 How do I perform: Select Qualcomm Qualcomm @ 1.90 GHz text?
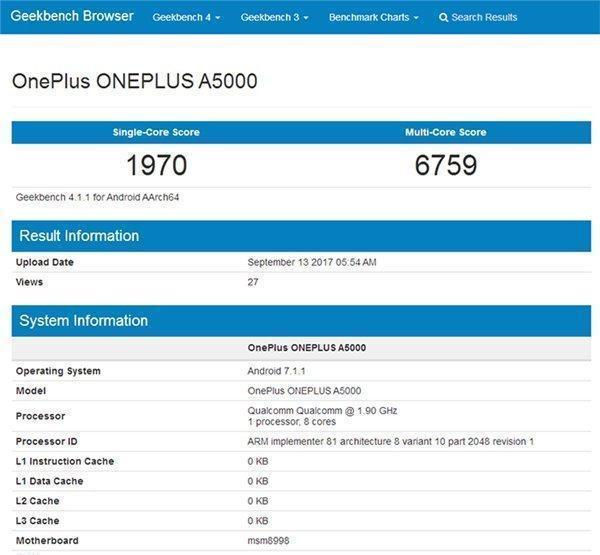click(x=322, y=411)
